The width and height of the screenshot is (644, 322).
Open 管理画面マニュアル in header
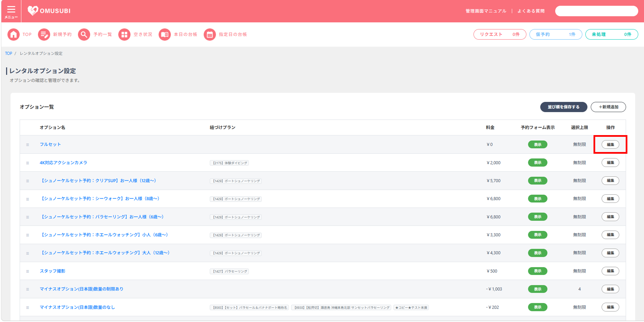tap(486, 11)
